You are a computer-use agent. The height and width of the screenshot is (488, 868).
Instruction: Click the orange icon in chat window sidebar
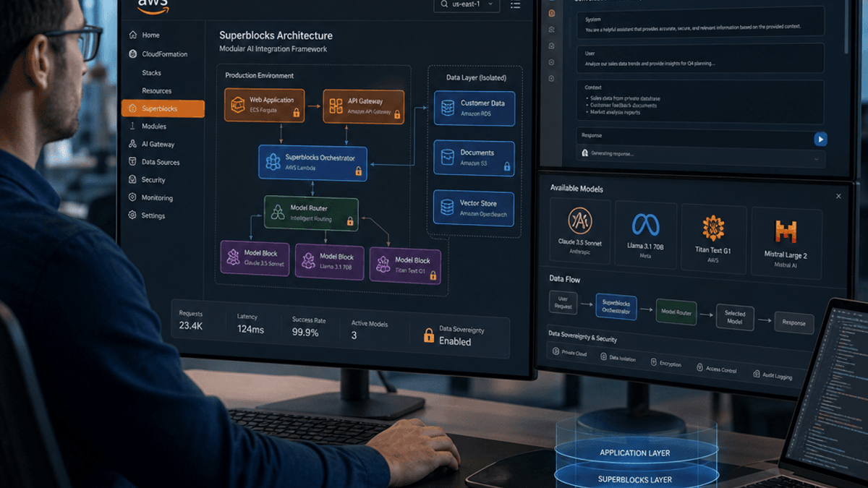coord(552,13)
